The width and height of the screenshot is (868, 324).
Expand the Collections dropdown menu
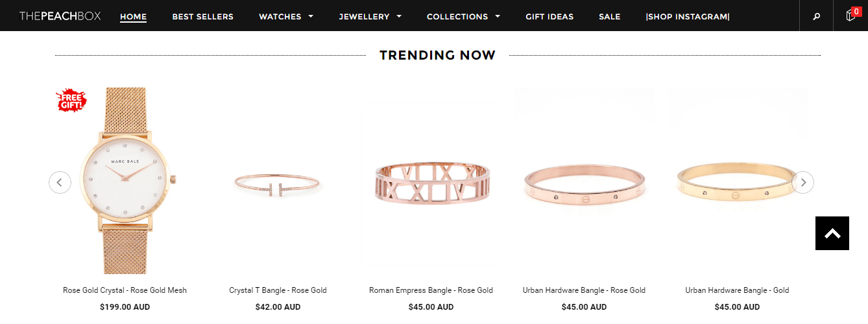pyautogui.click(x=463, y=17)
